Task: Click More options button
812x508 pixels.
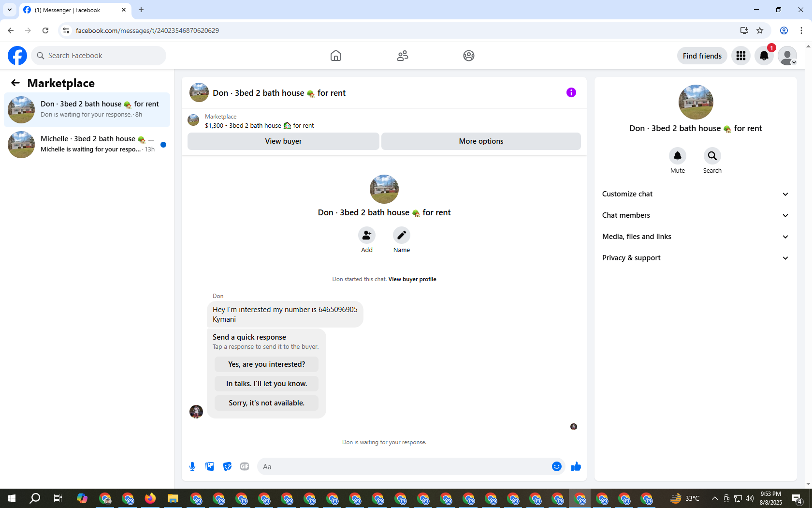Action: 481,141
